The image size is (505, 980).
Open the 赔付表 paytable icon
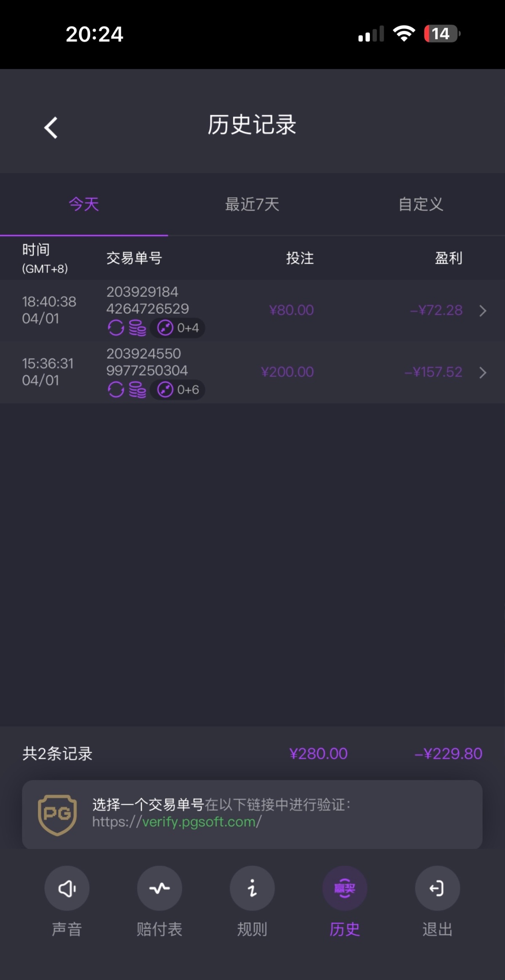pos(159,888)
